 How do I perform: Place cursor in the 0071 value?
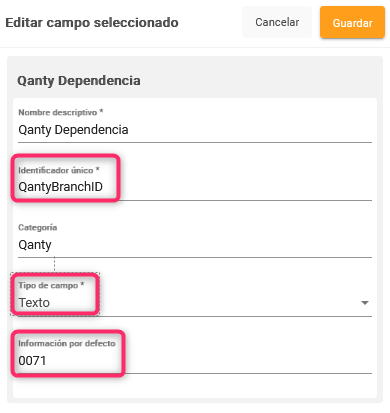32,361
